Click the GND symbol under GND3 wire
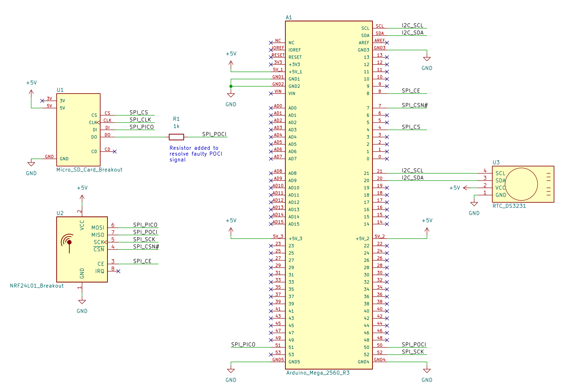 (427, 59)
